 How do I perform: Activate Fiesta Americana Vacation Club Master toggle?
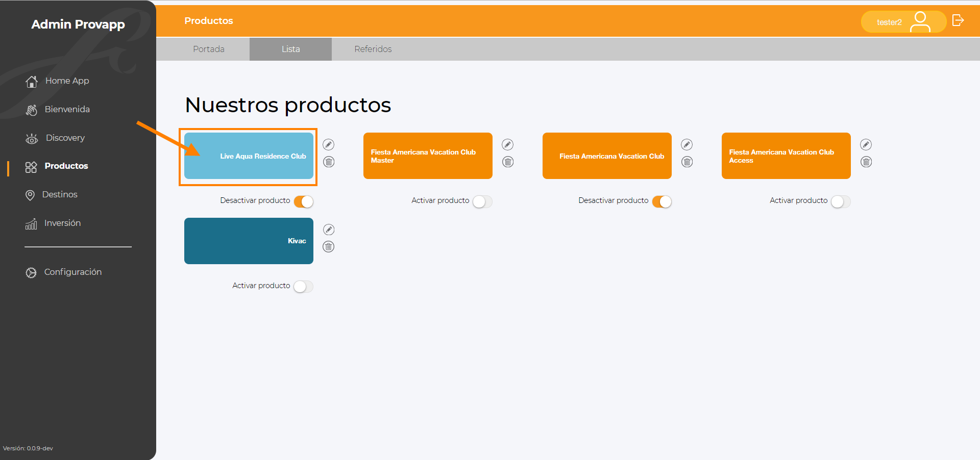point(483,201)
